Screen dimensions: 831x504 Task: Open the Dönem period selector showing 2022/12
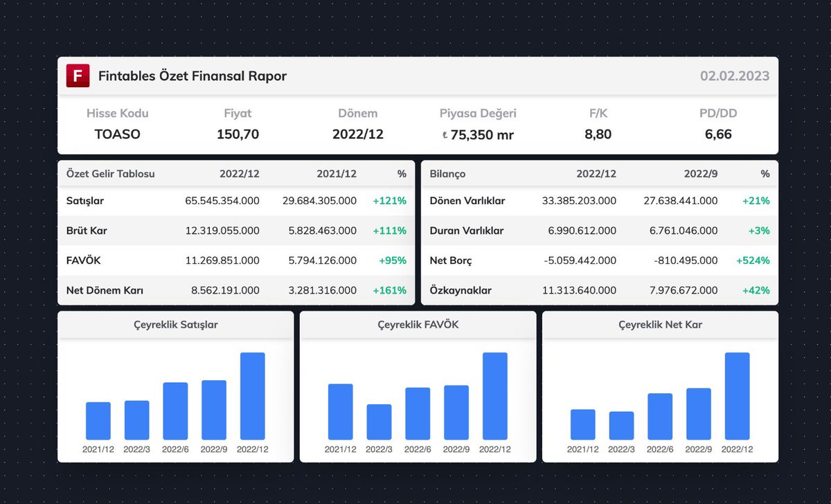pos(357,134)
